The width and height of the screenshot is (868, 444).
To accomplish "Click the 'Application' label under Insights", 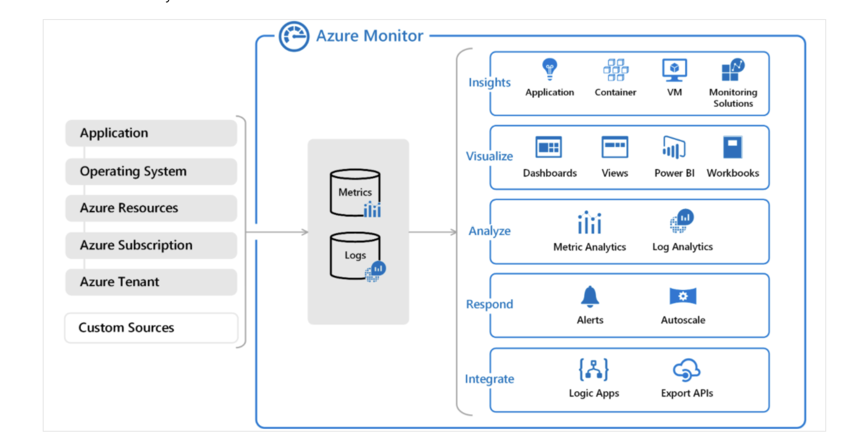I will 549,93.
